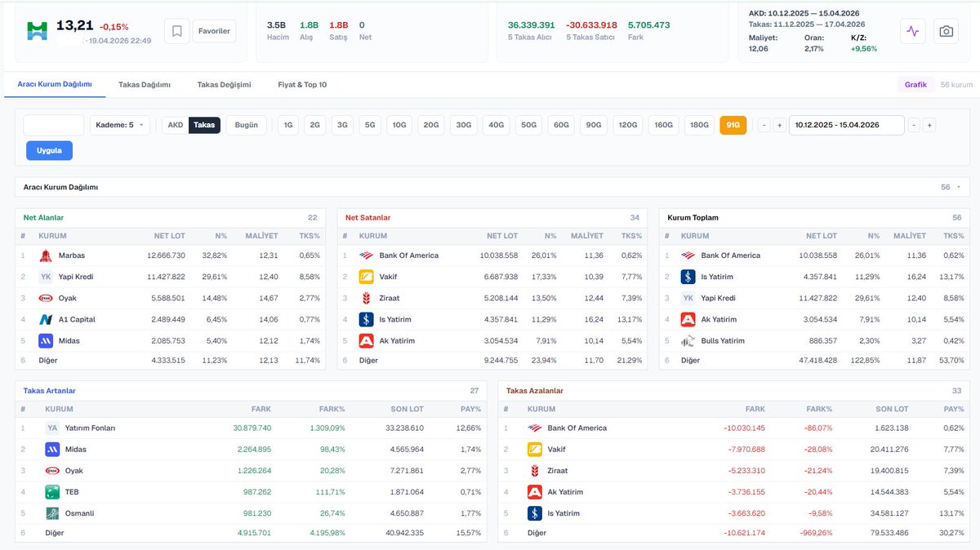This screenshot has width=980, height=550.
Task: Click the bookmark icon beside Favoriler
Action: pyautogui.click(x=176, y=31)
